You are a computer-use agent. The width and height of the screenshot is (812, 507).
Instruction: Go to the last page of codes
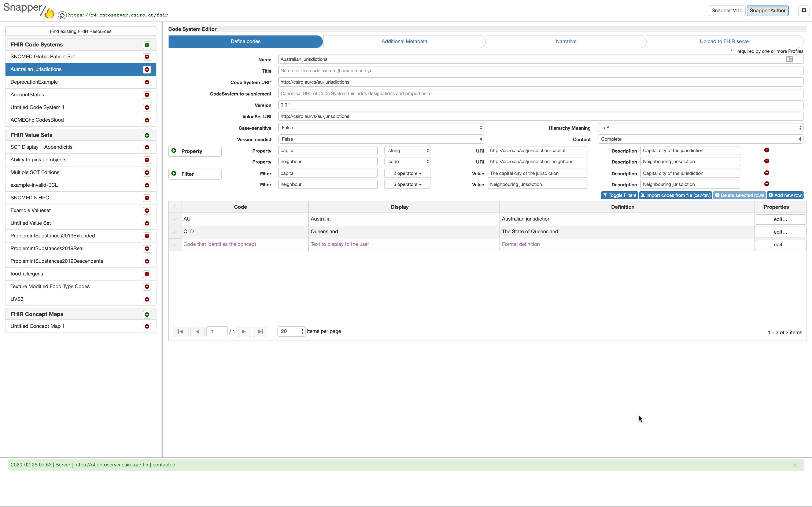tap(260, 332)
